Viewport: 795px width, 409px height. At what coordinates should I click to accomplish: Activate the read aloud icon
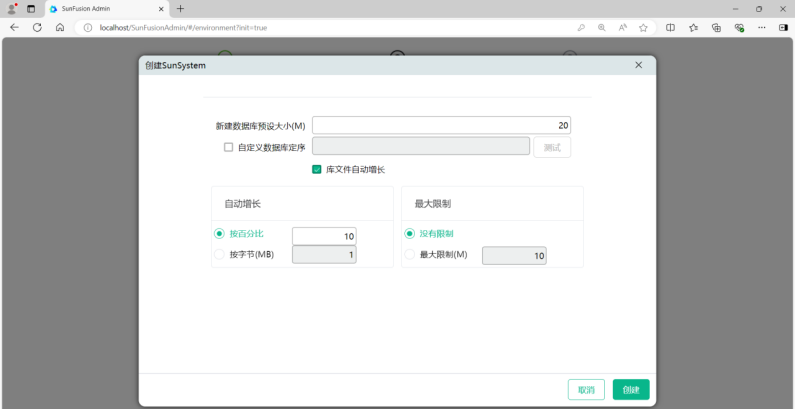(623, 28)
